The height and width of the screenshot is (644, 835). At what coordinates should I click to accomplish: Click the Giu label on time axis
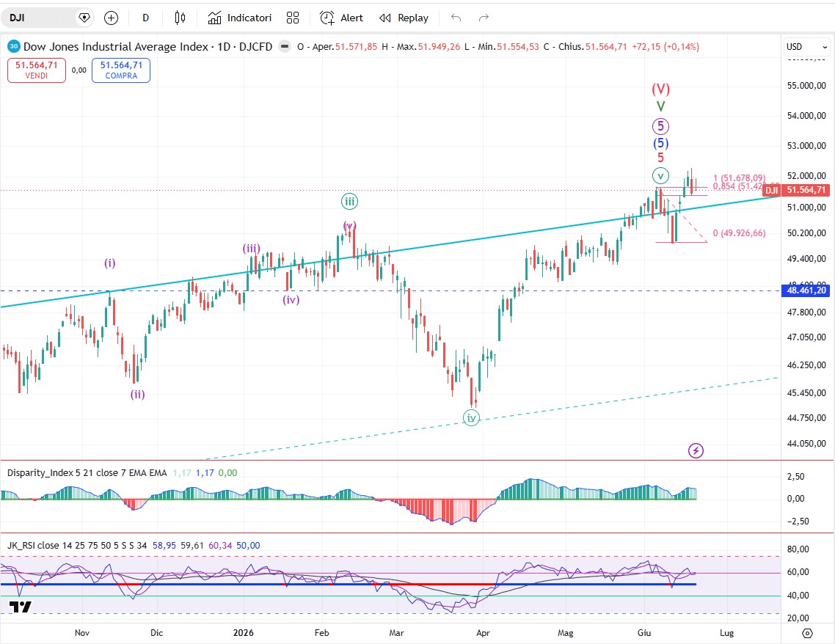pyautogui.click(x=644, y=633)
